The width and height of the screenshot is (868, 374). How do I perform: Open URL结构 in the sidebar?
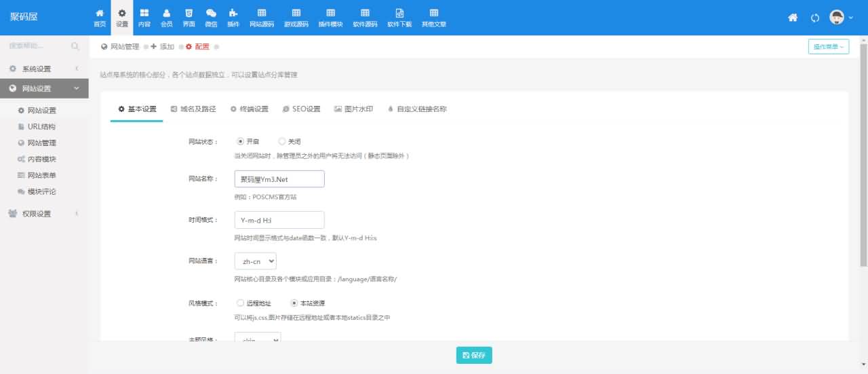click(41, 126)
